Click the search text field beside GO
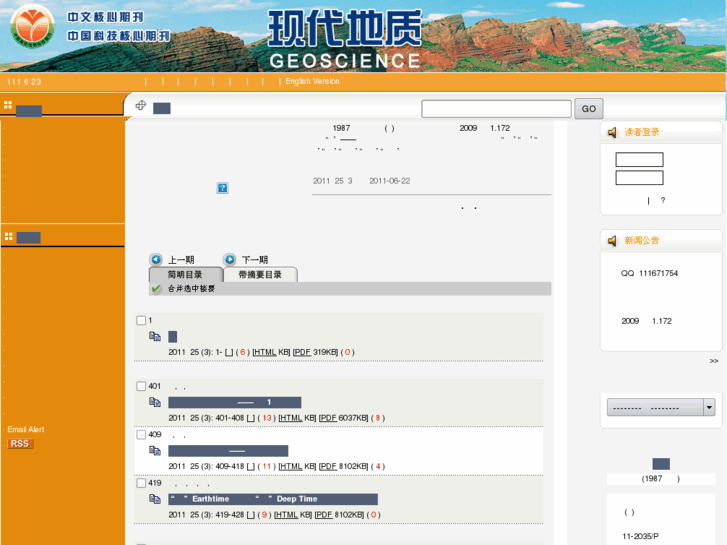Screen dimensions: 727x545 coord(496,109)
